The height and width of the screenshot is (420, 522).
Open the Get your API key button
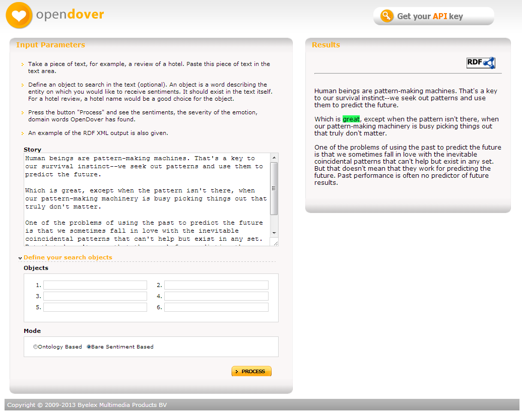click(x=433, y=16)
